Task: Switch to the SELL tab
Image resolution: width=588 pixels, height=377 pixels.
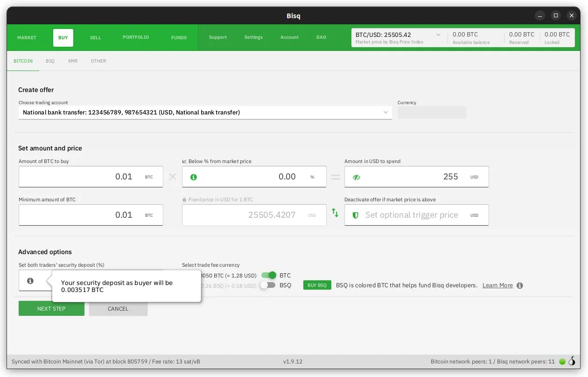Action: click(x=96, y=37)
